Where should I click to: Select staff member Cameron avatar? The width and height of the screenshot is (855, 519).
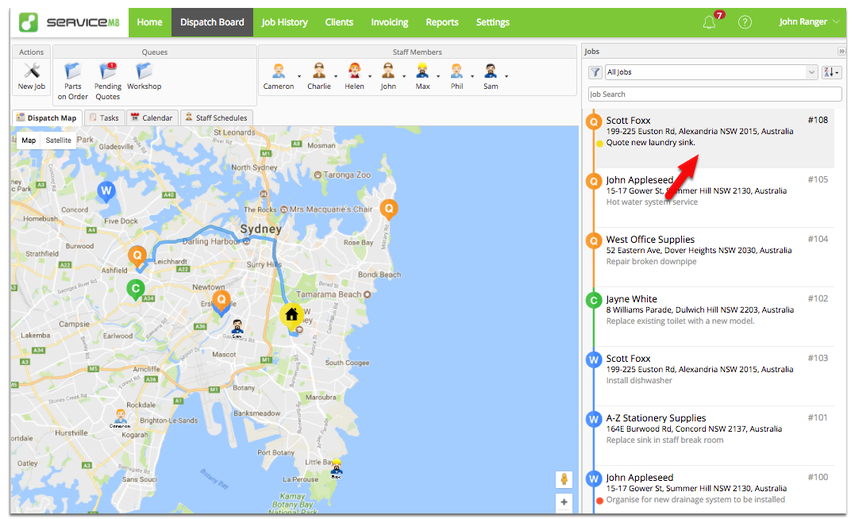279,71
